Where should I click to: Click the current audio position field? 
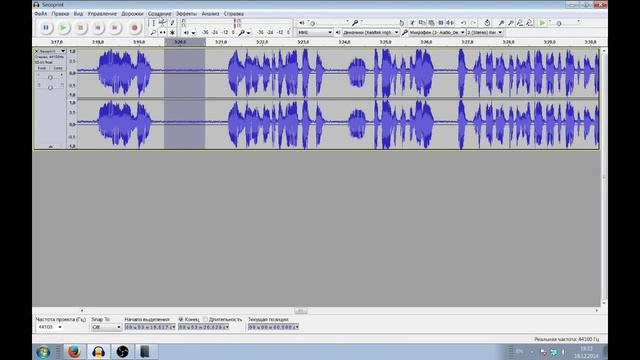point(273,327)
